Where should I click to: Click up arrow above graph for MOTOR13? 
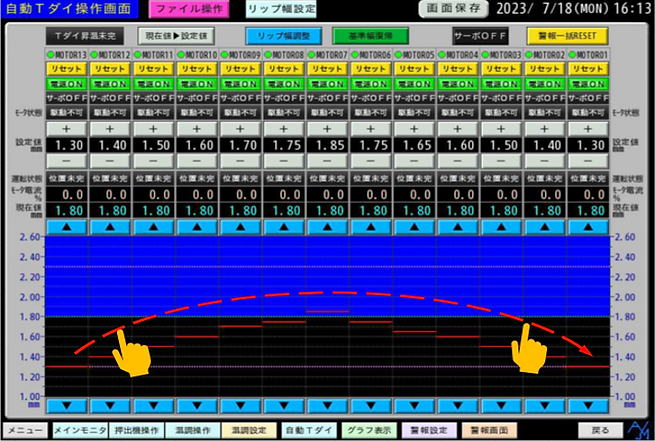(x=66, y=227)
